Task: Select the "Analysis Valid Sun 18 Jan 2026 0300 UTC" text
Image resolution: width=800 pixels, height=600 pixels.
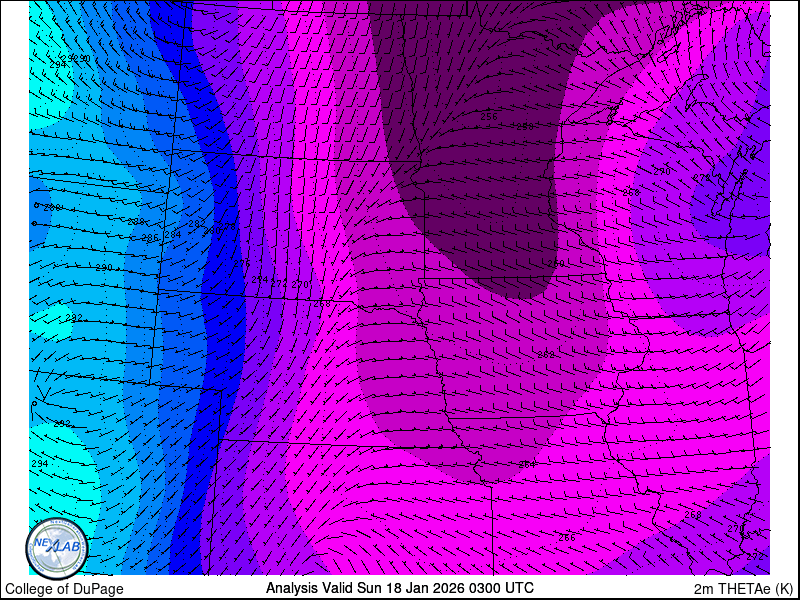Action: click(x=400, y=587)
